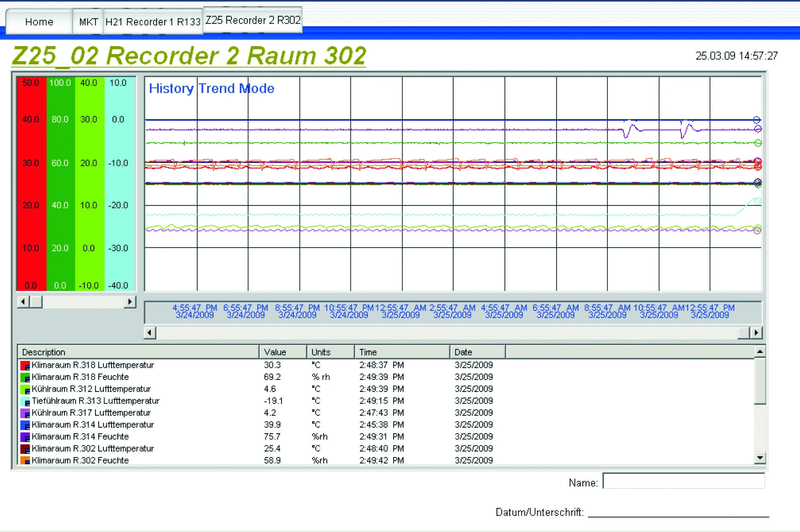Select the dark red Klimaraum R.302 Lufttemperatur icon
This screenshot has width=800, height=532.
click(25, 449)
